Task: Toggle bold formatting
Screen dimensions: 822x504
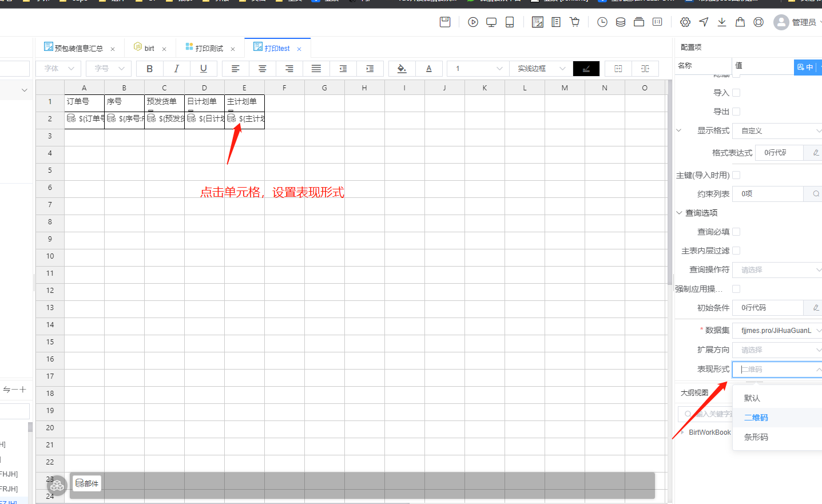Action: (149, 69)
